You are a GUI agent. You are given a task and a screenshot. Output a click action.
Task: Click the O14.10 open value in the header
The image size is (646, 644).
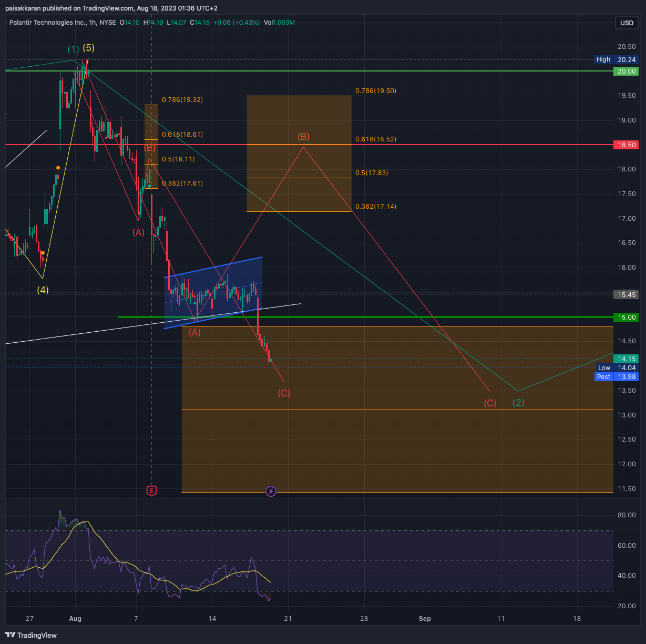tap(129, 23)
